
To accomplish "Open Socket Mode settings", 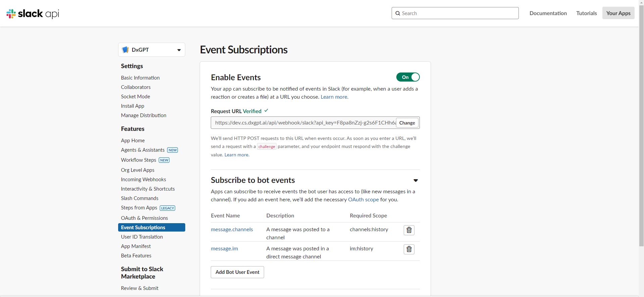I will click(x=136, y=96).
